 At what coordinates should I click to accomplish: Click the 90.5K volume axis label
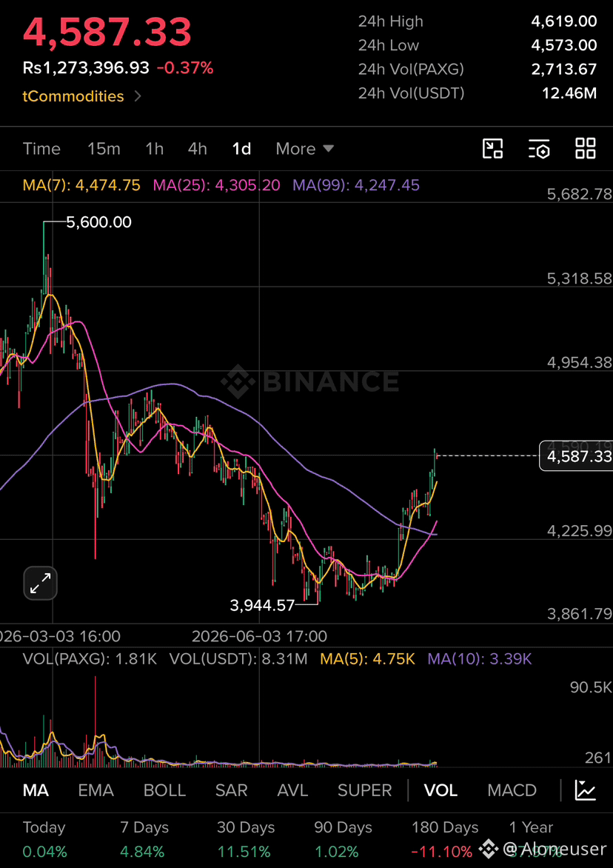(591, 687)
